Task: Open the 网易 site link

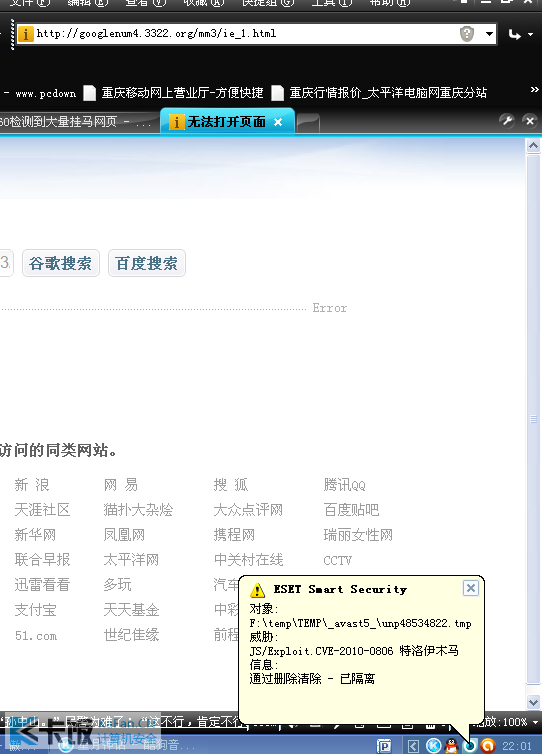Action: pos(121,485)
